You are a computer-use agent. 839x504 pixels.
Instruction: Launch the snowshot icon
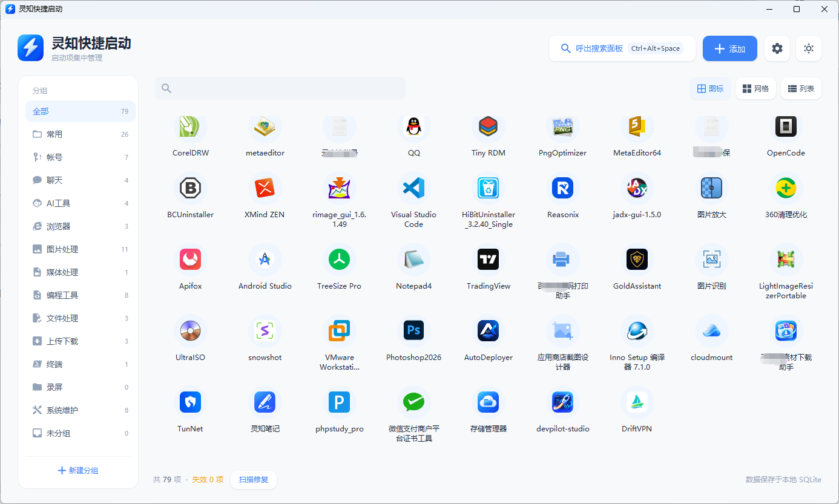[x=265, y=332]
